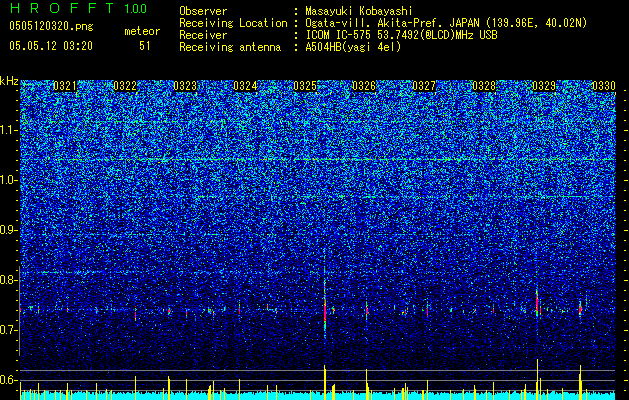Click the tallest yellow power spike near 0329
The height and width of the screenshot is (400, 629).
pyautogui.click(x=537, y=379)
